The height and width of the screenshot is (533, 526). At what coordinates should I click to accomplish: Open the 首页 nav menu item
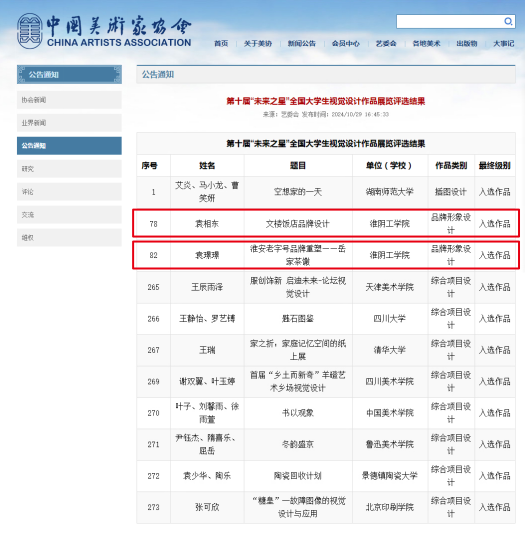[x=221, y=44]
